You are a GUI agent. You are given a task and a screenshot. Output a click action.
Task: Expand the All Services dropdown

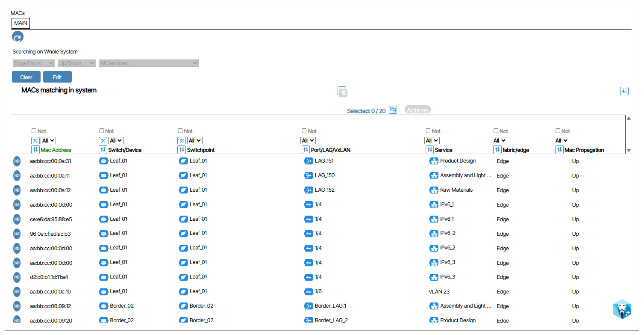tap(149, 63)
